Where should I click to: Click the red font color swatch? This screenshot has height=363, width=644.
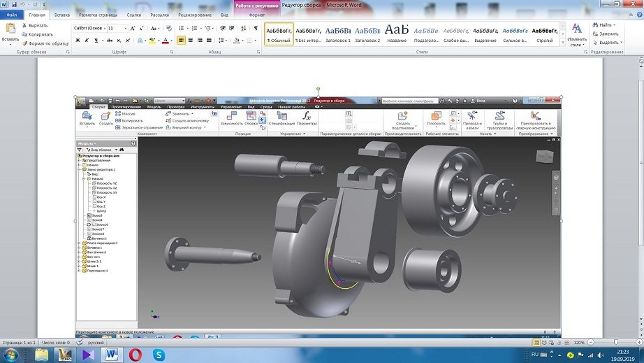[165, 41]
